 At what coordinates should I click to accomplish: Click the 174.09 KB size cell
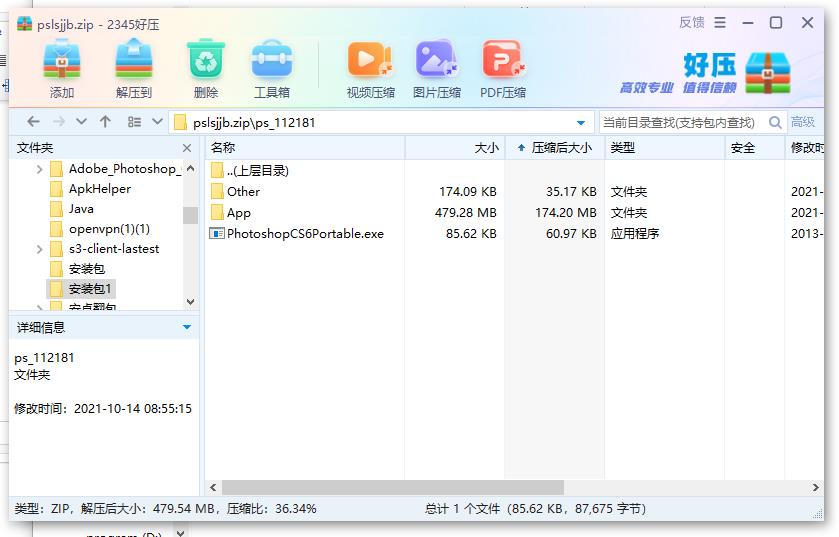coord(468,191)
